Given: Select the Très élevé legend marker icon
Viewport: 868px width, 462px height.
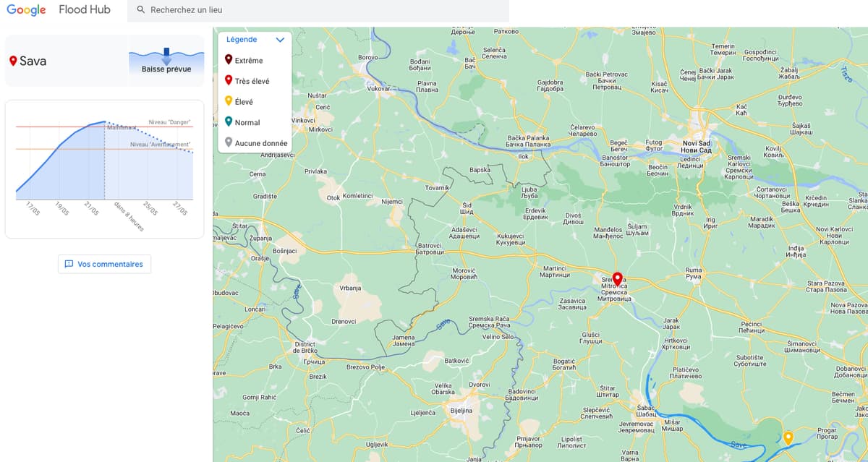Looking at the screenshot, I should point(227,81).
